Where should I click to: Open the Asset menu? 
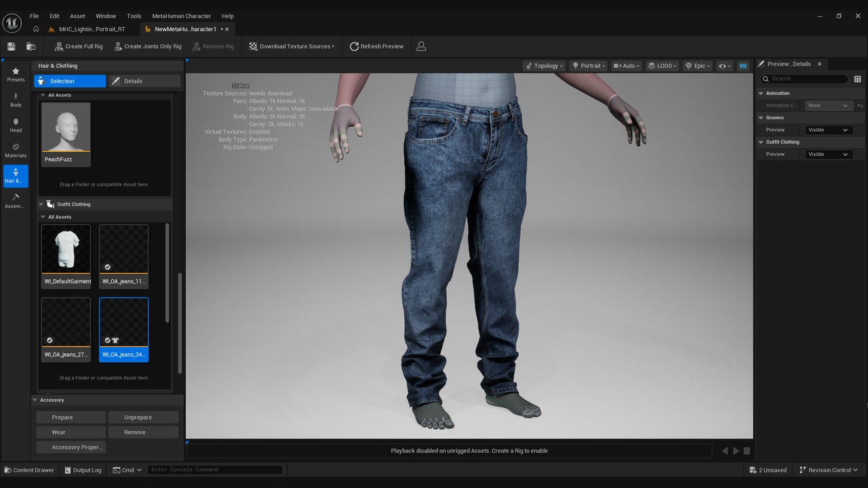(x=78, y=16)
